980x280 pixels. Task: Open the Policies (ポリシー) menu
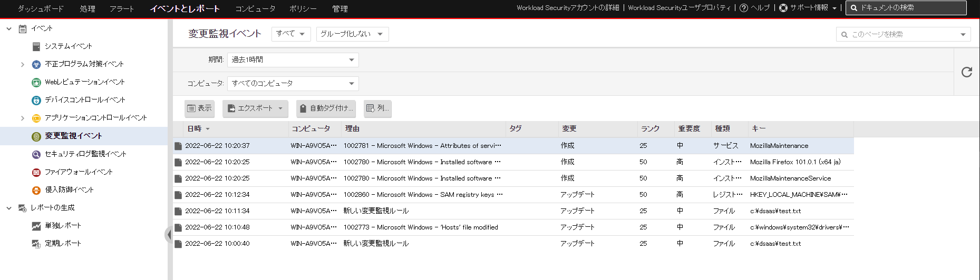[303, 8]
